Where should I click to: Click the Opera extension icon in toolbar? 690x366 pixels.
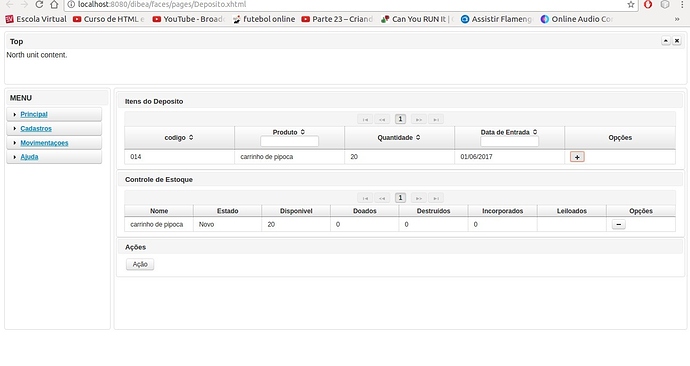[648, 4]
